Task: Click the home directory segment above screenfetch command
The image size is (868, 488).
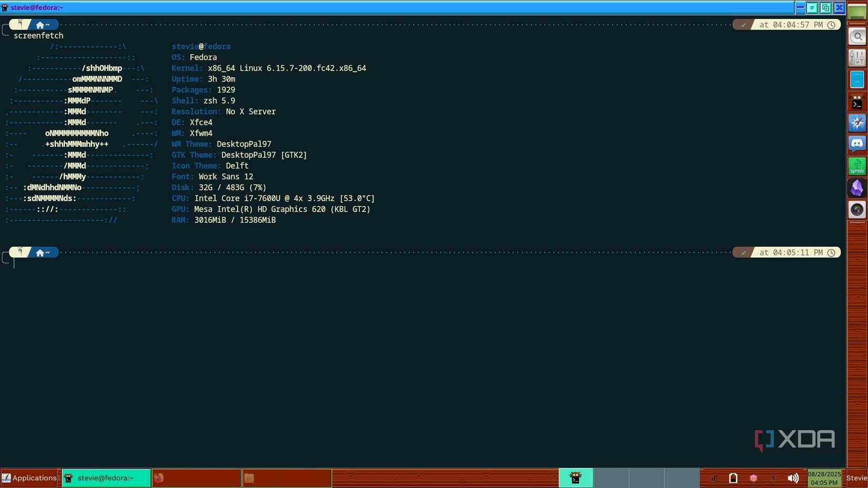Action: (43, 25)
